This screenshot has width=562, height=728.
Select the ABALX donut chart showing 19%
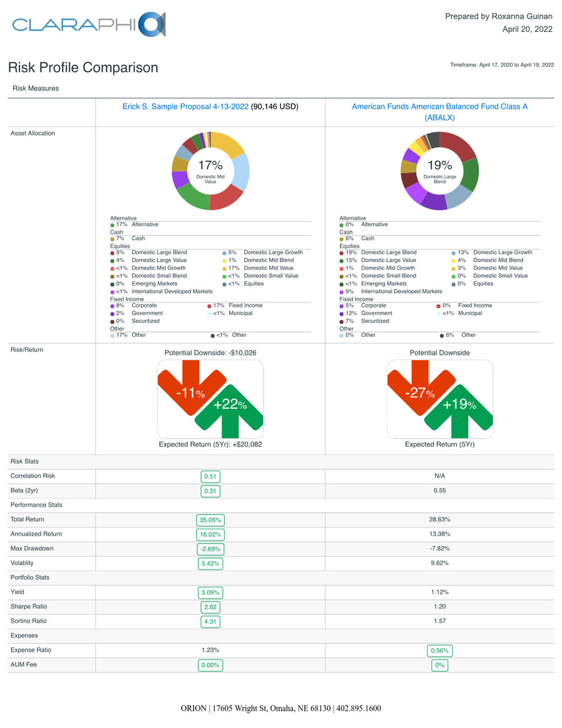[440, 170]
